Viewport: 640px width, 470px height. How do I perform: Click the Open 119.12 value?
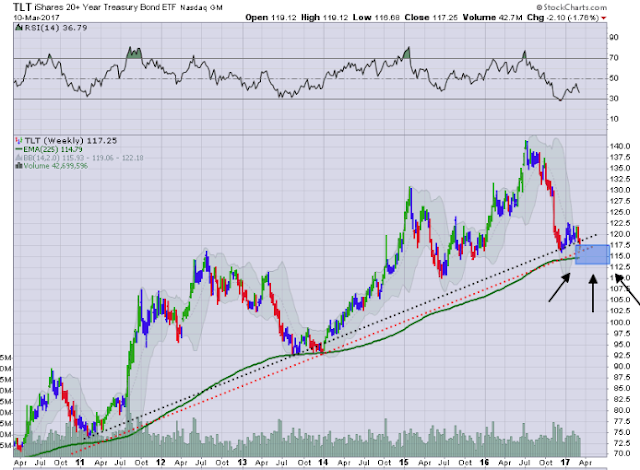tap(271, 18)
